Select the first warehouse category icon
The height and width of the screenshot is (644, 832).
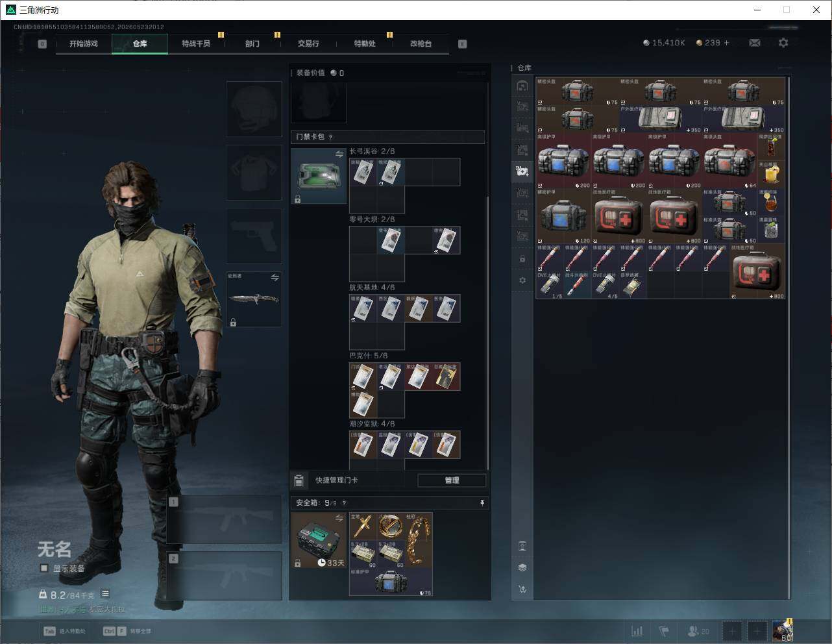tap(522, 86)
